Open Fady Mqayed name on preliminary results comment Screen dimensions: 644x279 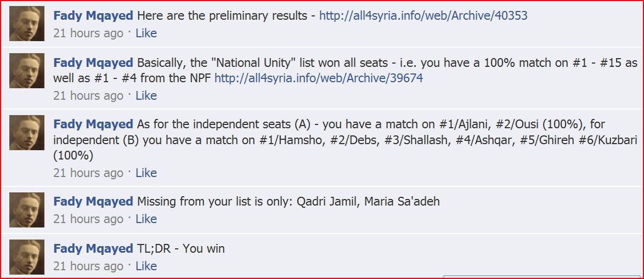click(93, 15)
